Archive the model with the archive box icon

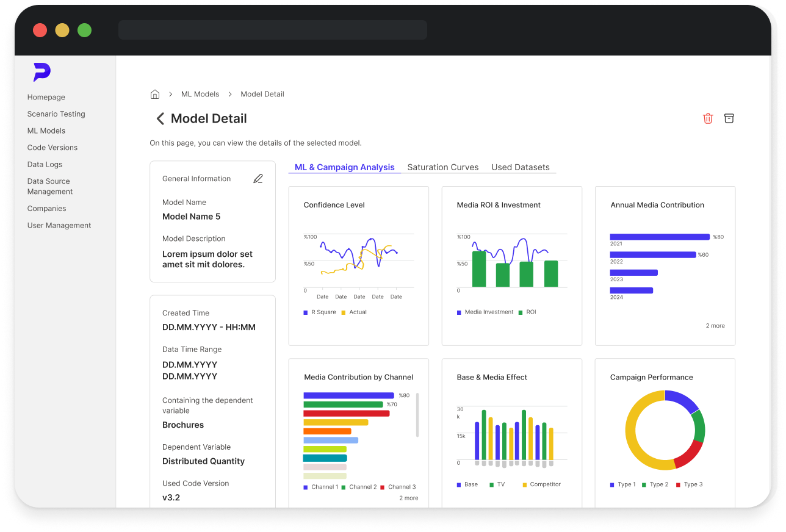729,118
